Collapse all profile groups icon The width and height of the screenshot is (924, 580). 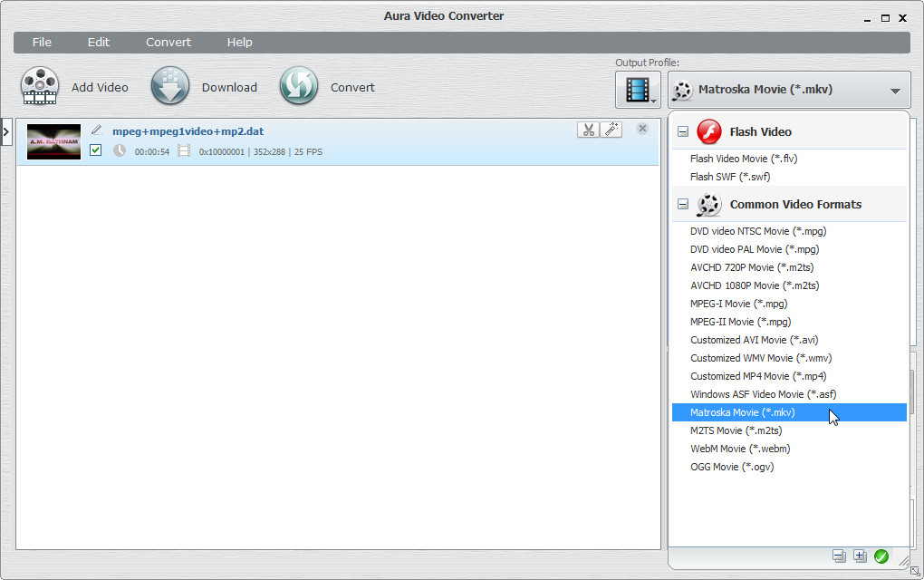(x=839, y=556)
